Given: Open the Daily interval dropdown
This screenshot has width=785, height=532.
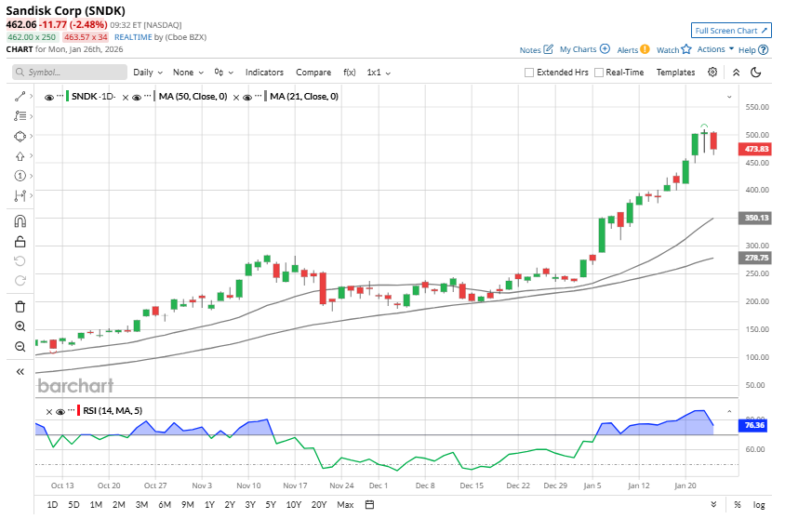Looking at the screenshot, I should [x=147, y=73].
